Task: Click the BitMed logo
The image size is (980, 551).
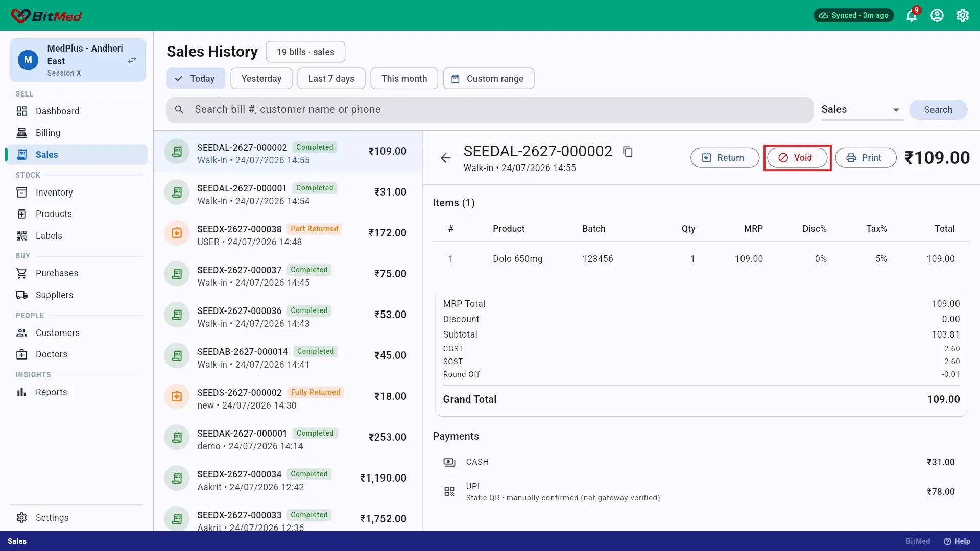Action: (x=46, y=16)
